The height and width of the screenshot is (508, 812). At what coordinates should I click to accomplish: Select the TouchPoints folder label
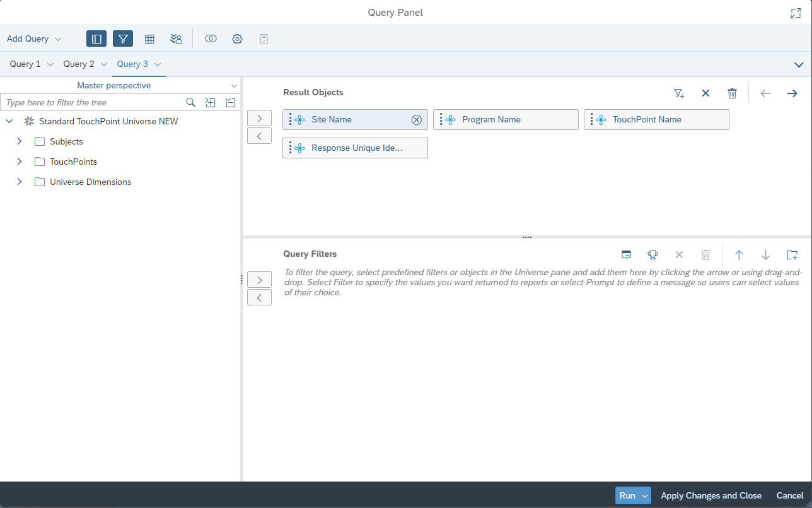point(73,162)
